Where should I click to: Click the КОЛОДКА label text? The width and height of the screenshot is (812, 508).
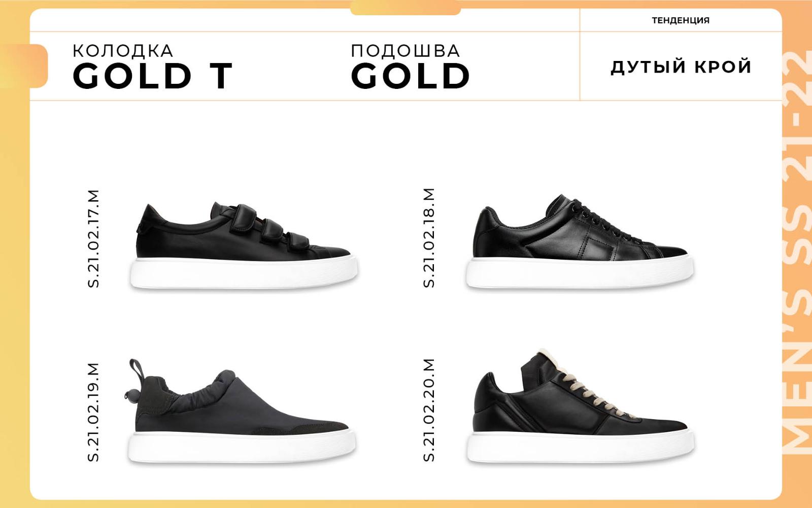coord(123,51)
